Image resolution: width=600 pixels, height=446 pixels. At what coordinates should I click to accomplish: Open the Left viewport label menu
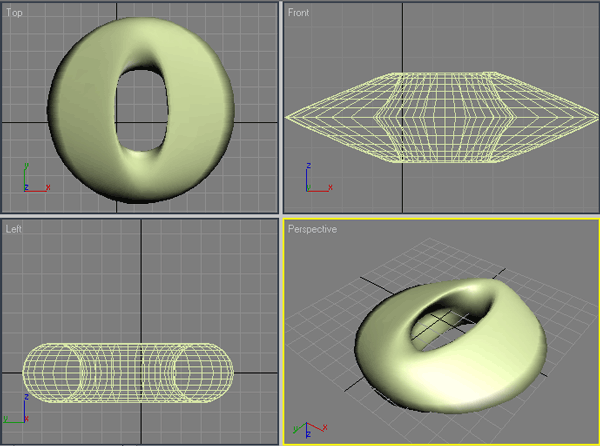(x=14, y=229)
